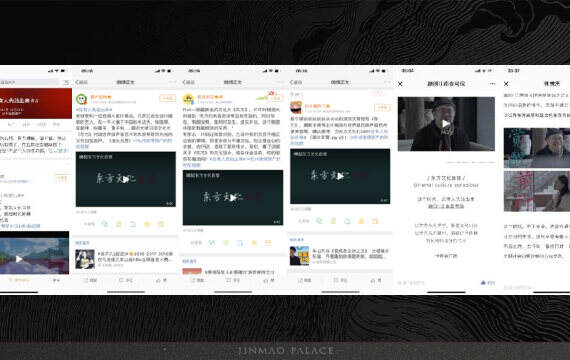Share green-avatar post via green WeChat icon
Screen dimensions: 570x360
[x=105, y=224]
